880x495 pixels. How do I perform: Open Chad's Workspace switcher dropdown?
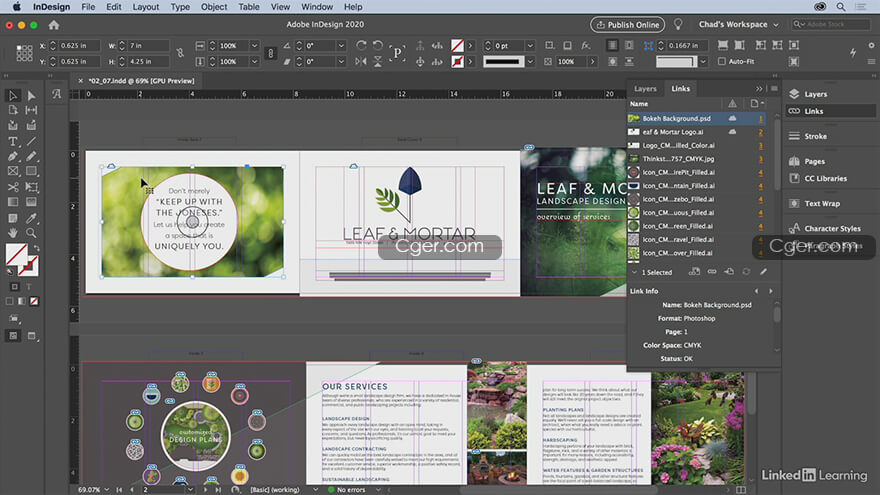[739, 25]
